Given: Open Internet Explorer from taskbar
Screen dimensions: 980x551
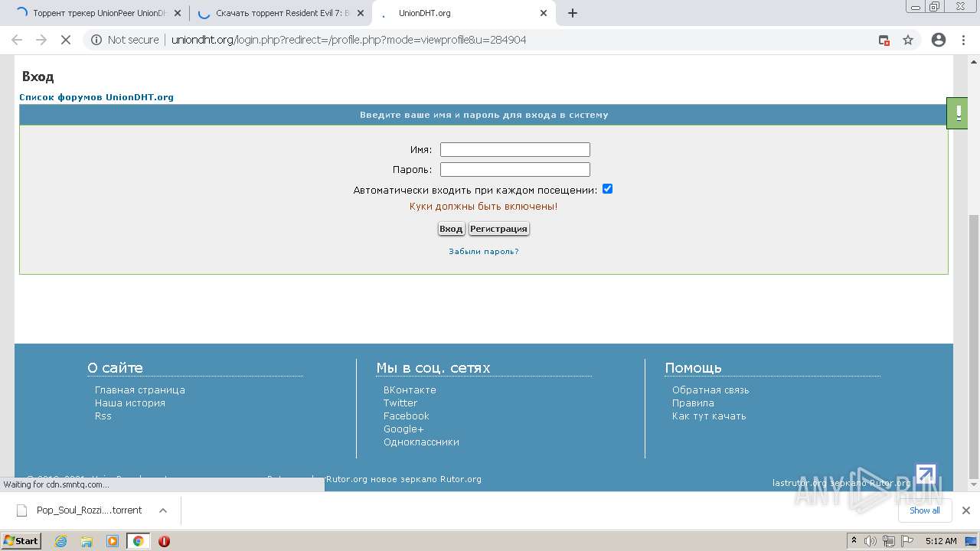Looking at the screenshot, I should [x=60, y=541].
